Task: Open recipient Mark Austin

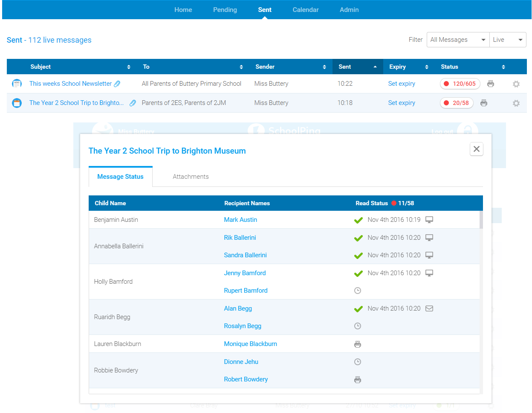Action: (240, 220)
